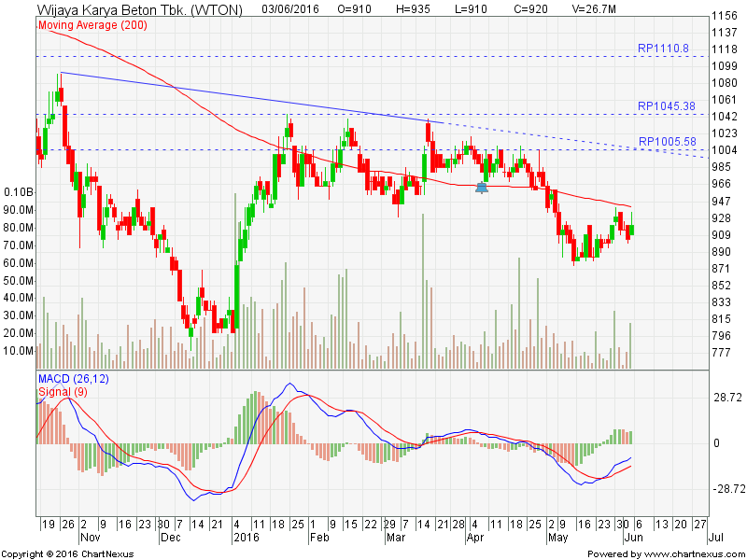Click the 'Dec' month label on time axis
747x560 pixels.
[x=170, y=538]
